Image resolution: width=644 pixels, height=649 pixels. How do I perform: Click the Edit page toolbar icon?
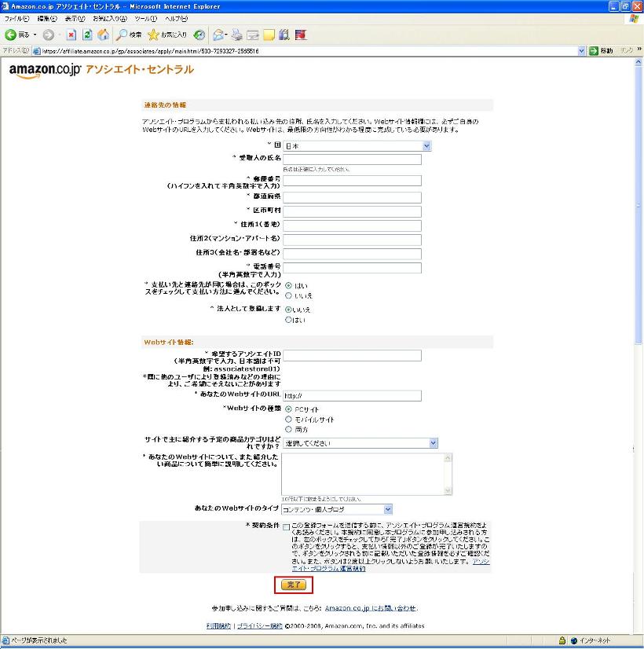click(253, 35)
